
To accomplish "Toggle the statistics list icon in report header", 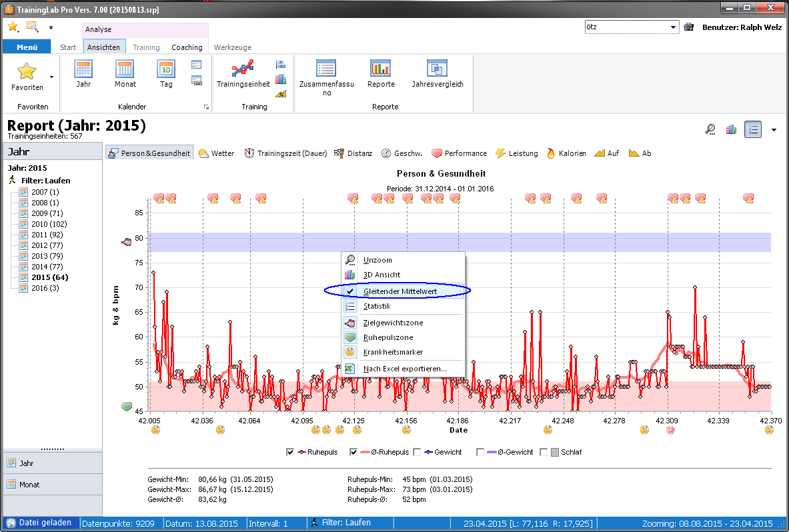I will tap(753, 130).
